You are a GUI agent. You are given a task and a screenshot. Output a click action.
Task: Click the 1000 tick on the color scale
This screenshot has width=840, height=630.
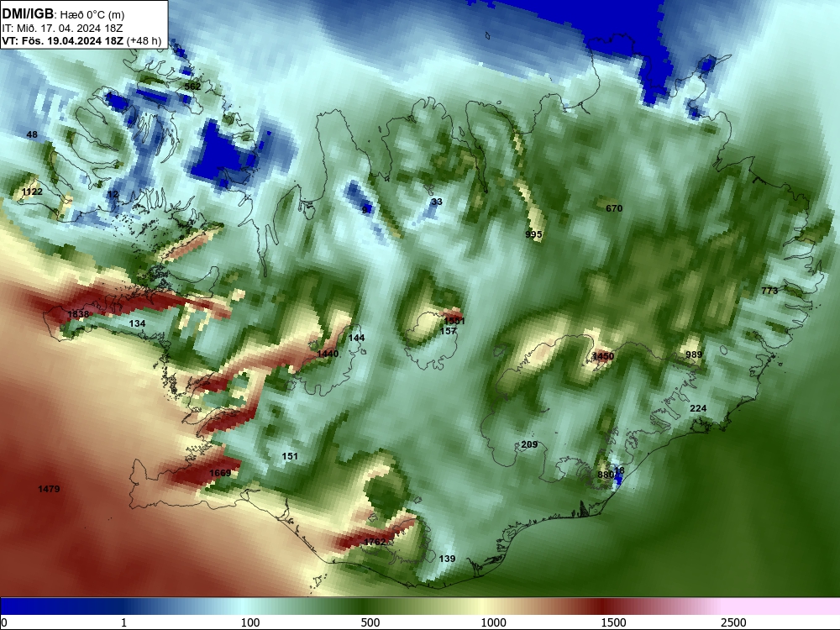coord(493,622)
